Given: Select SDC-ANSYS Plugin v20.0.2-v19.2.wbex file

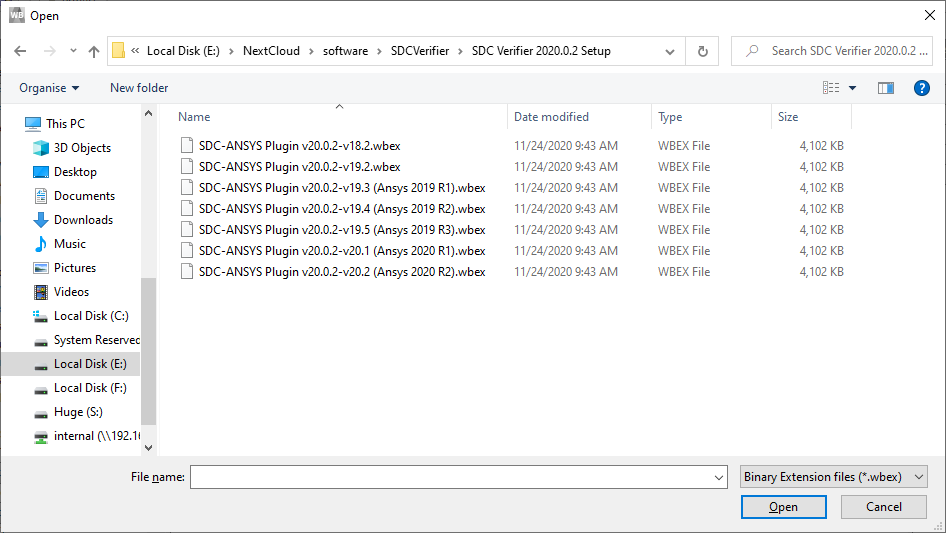Looking at the screenshot, I should point(299,167).
